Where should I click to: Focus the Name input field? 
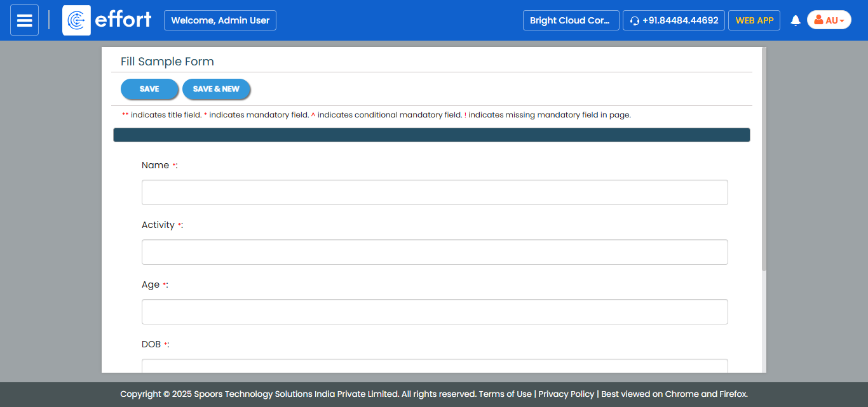[434, 192]
